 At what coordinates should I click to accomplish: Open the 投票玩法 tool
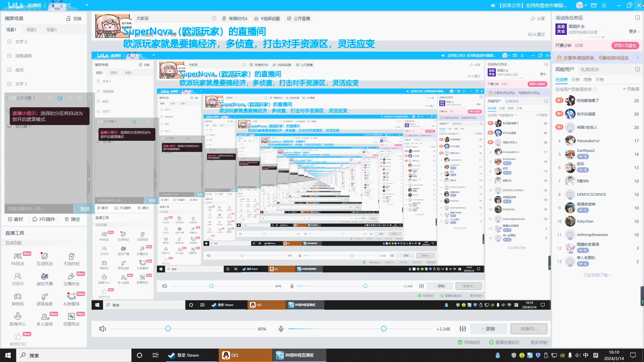point(71,319)
